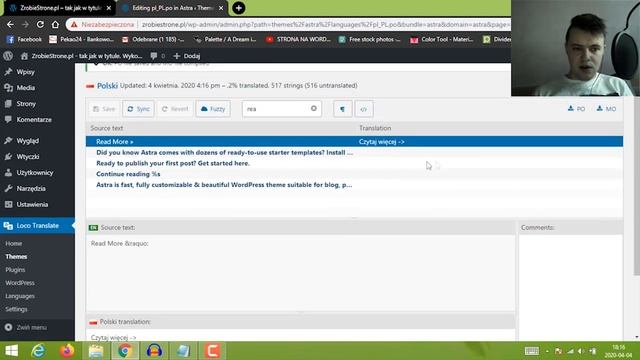This screenshot has width=640, height=360.
Task: Select 'Ready to publish your first post?' row
Action: coord(354,163)
